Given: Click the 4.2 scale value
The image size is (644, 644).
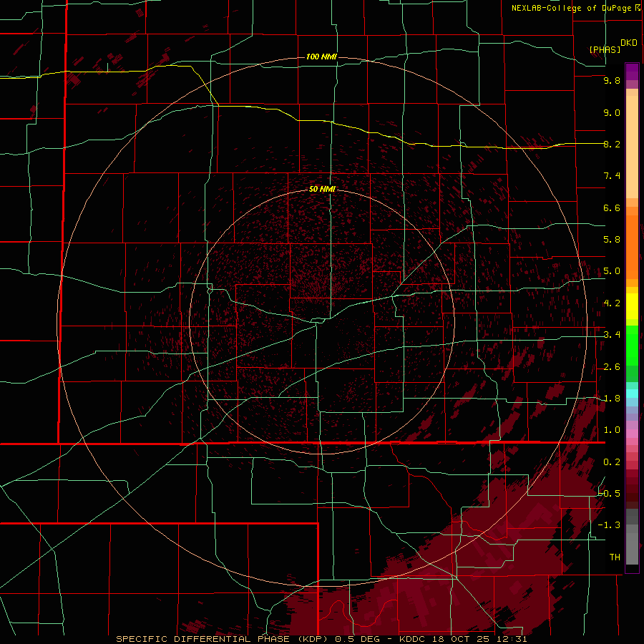Looking at the screenshot, I should tap(612, 303).
